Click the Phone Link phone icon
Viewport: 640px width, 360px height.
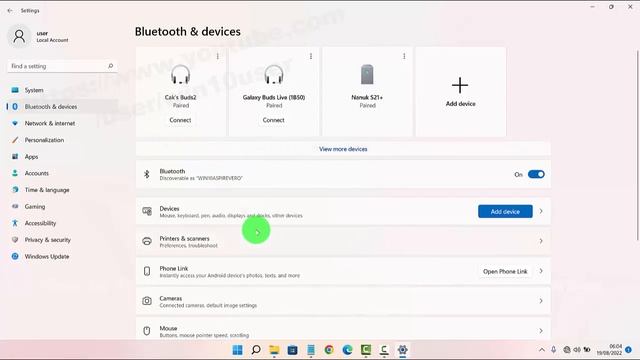pyautogui.click(x=147, y=271)
